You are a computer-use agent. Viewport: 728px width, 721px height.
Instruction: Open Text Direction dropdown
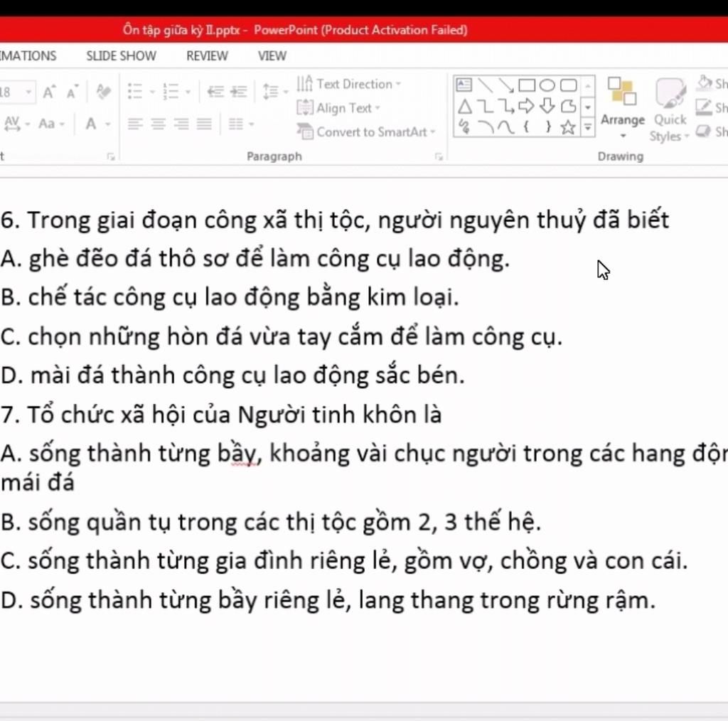349,84
